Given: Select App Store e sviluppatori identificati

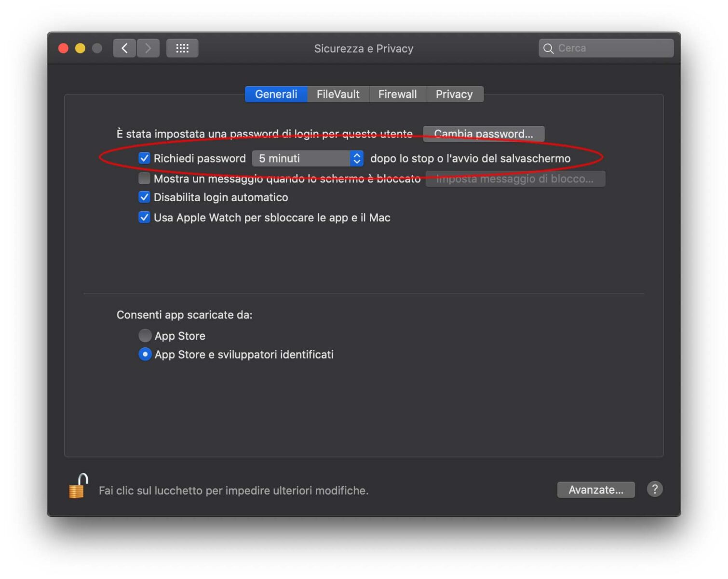Looking at the screenshot, I should point(145,354).
